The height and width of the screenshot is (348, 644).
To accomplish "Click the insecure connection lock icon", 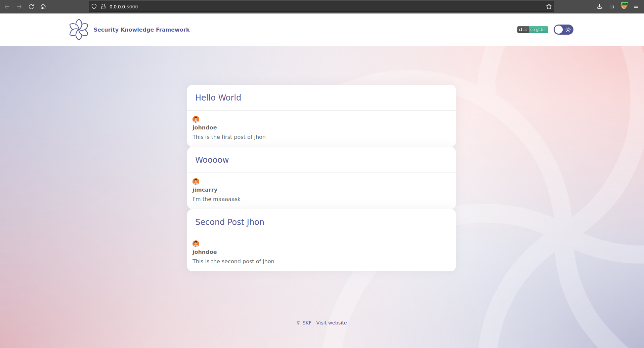I will click(x=103, y=7).
